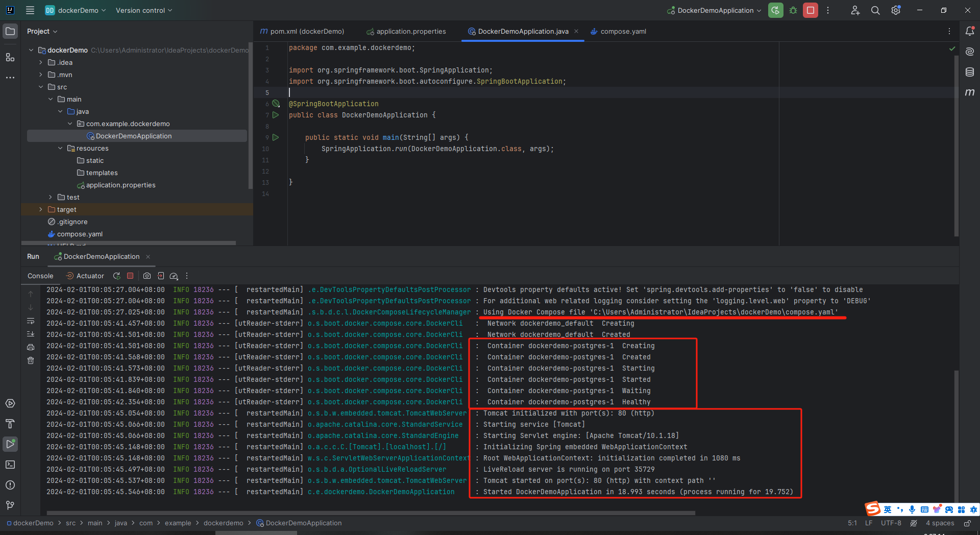980x535 pixels.
Task: Open the Build hammer tool window
Action: click(x=10, y=424)
